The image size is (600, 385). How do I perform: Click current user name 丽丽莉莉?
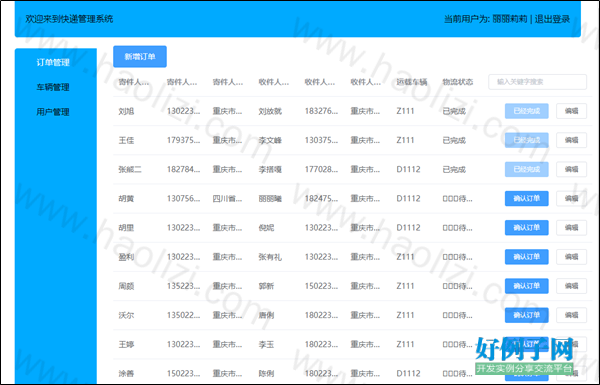(509, 19)
